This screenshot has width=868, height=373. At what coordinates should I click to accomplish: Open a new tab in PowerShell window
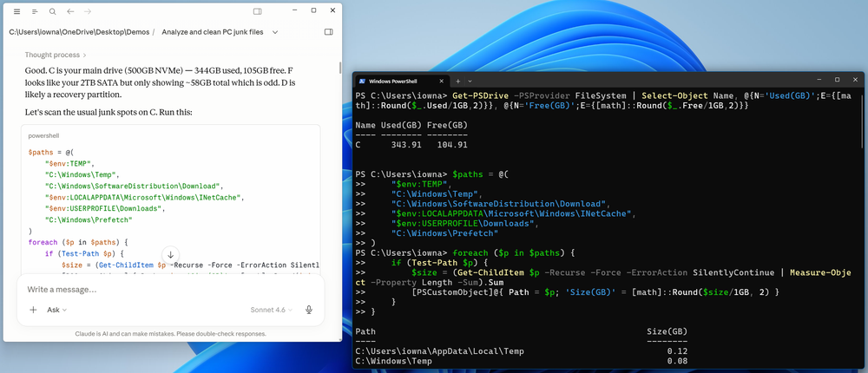[457, 81]
